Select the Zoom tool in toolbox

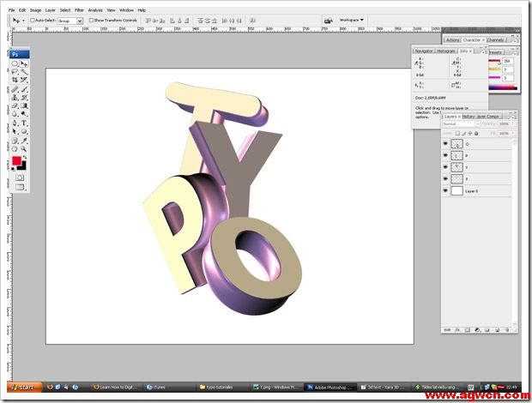(25, 149)
